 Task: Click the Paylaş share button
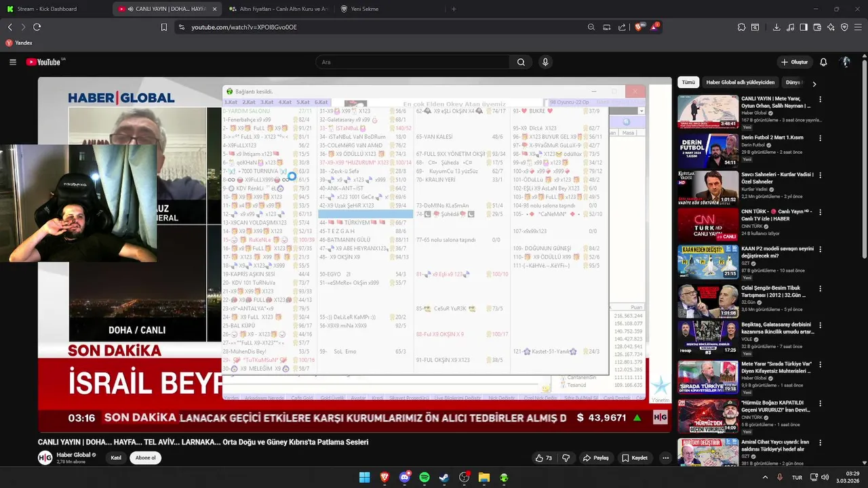click(595, 457)
